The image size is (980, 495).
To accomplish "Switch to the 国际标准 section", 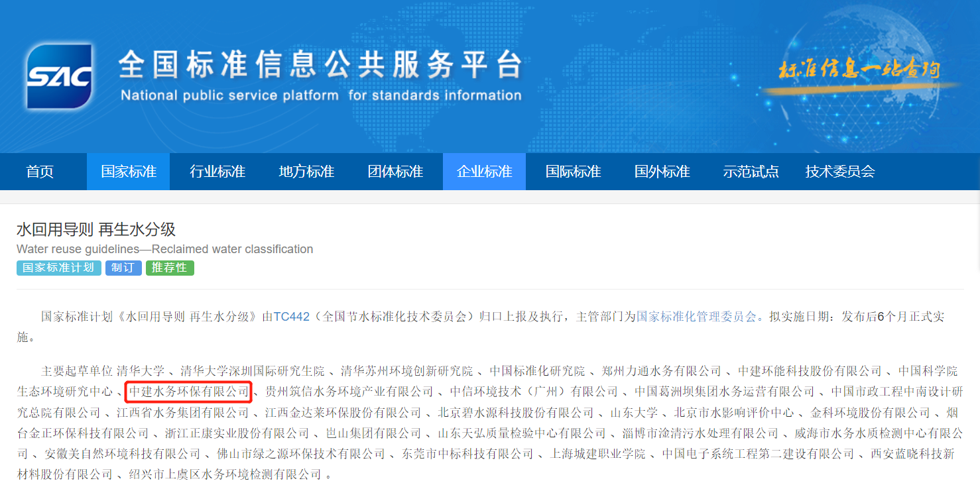I will tap(574, 172).
